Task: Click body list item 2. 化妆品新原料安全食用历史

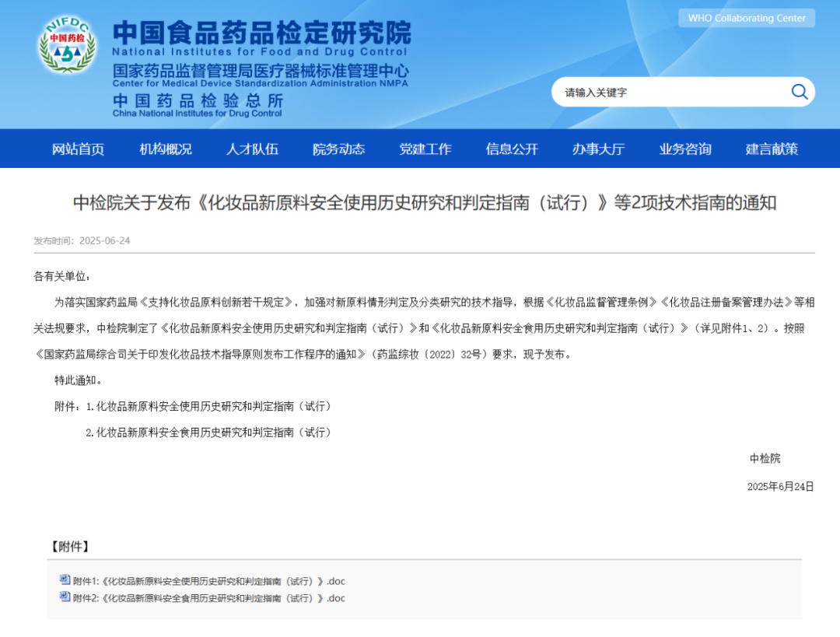Action: 209,432
